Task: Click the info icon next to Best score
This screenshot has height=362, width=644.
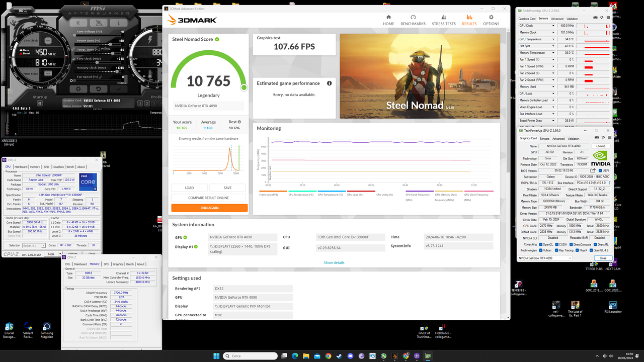Action: pos(239,122)
